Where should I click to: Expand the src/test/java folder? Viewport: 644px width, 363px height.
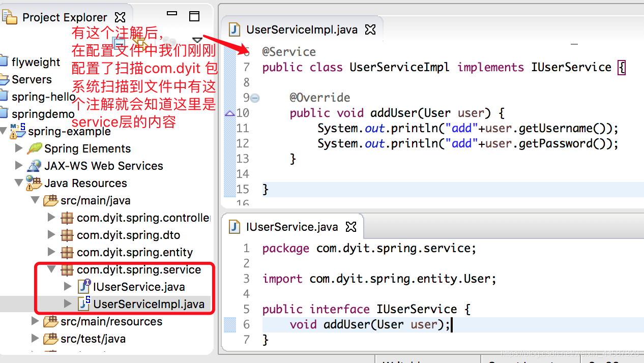(x=36, y=339)
